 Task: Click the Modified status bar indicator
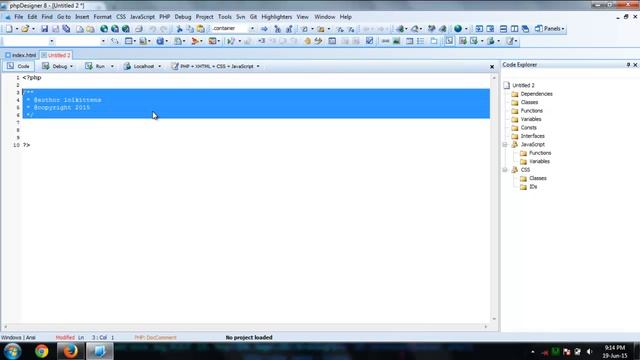coord(65,338)
